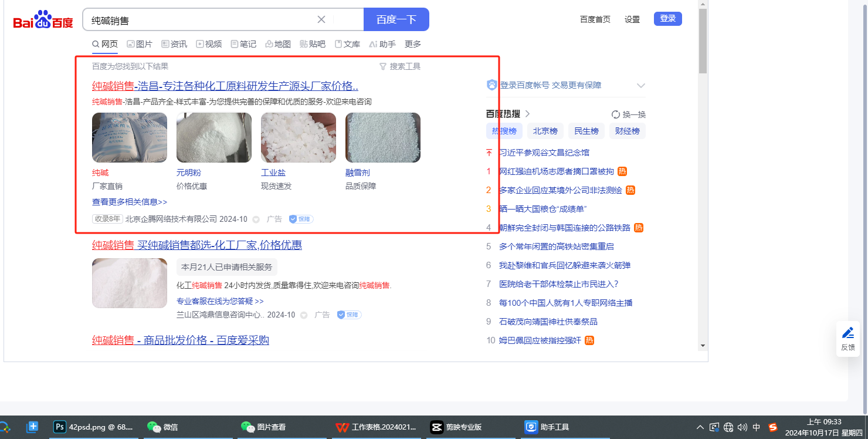Open the 纯碱销售 - 商品批发价格 - 百度爱采购 result
The width and height of the screenshot is (868, 439).
click(x=181, y=340)
